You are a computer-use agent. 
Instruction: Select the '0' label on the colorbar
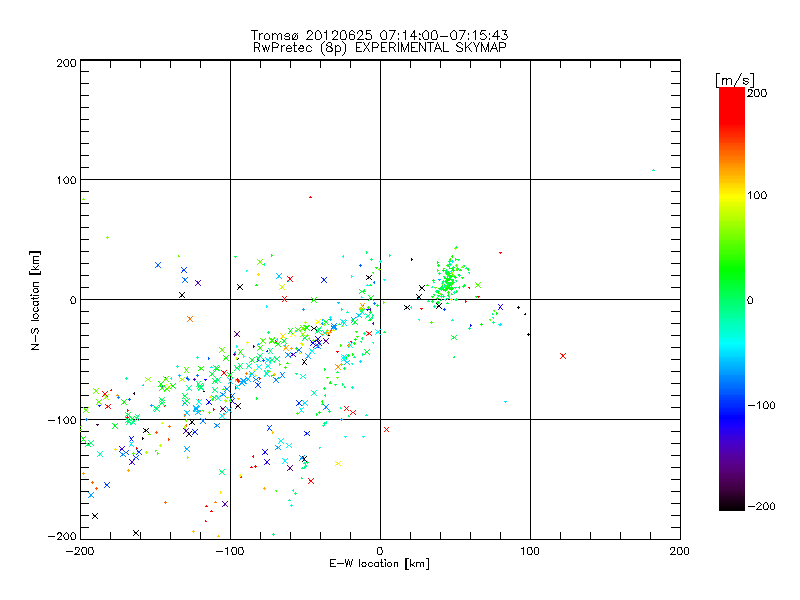[750, 301]
